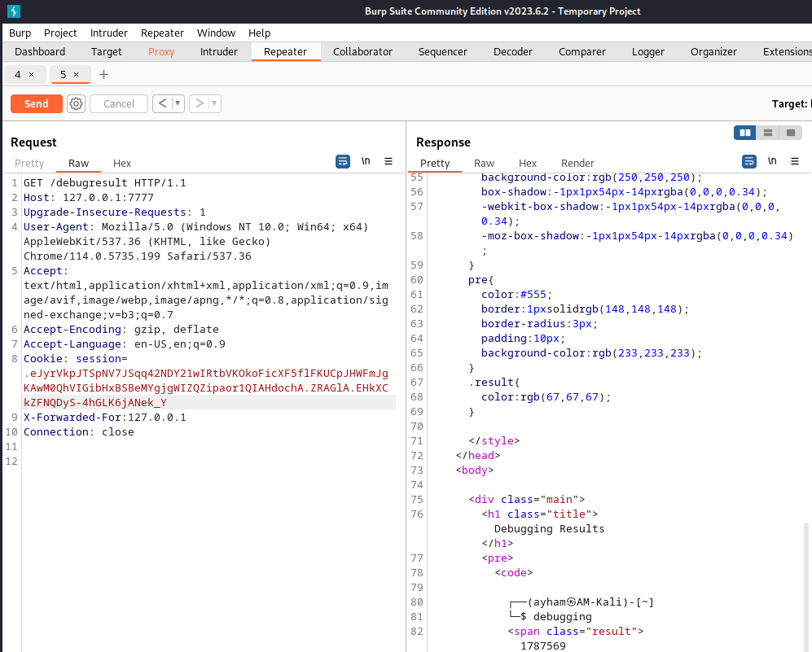Open the Intruder menu in menu bar
This screenshot has width=812, height=652.
click(109, 33)
